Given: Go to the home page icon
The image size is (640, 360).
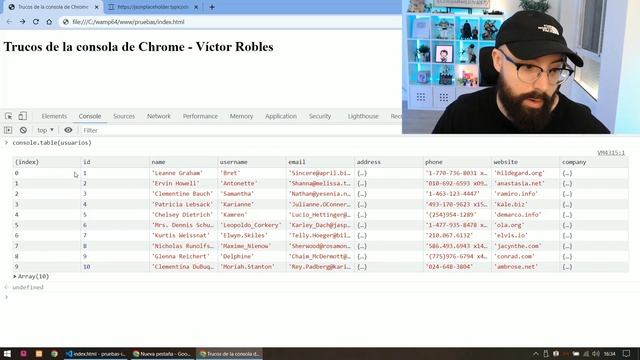Looking at the screenshot, I should [x=49, y=22].
